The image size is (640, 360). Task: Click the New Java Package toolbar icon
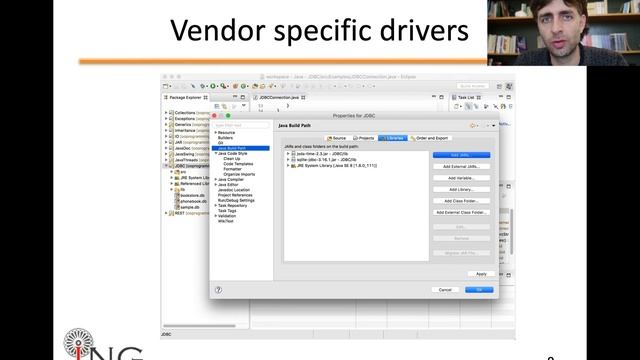235,86
